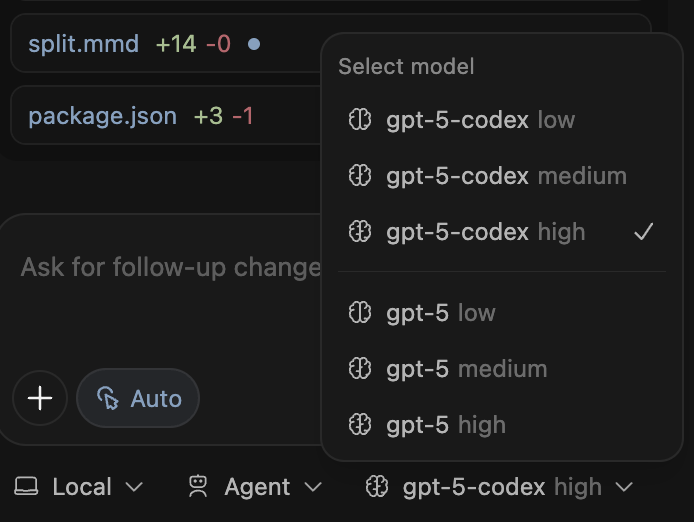
Task: Click the unsaved dot on split.mmd
Action: point(254,44)
